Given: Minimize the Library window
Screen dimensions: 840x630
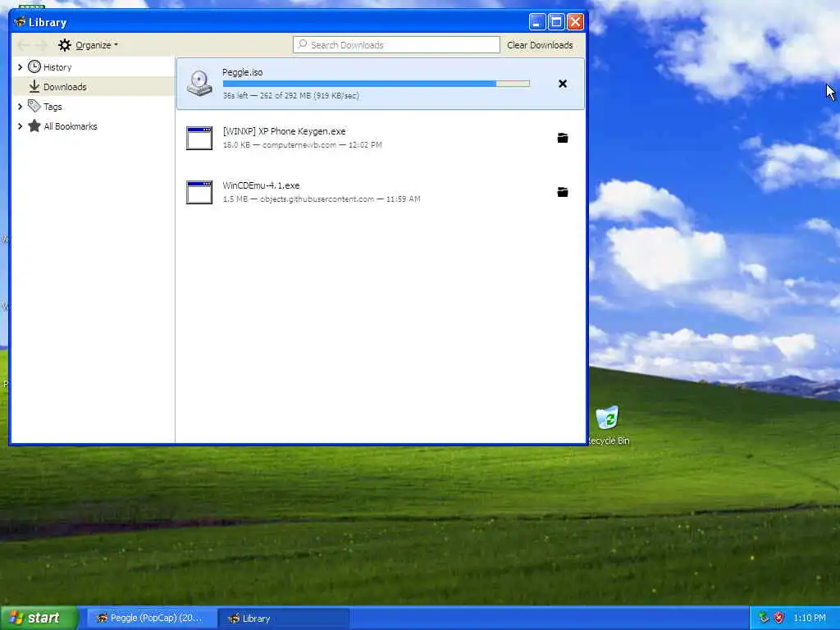Looking at the screenshot, I should click(537, 22).
